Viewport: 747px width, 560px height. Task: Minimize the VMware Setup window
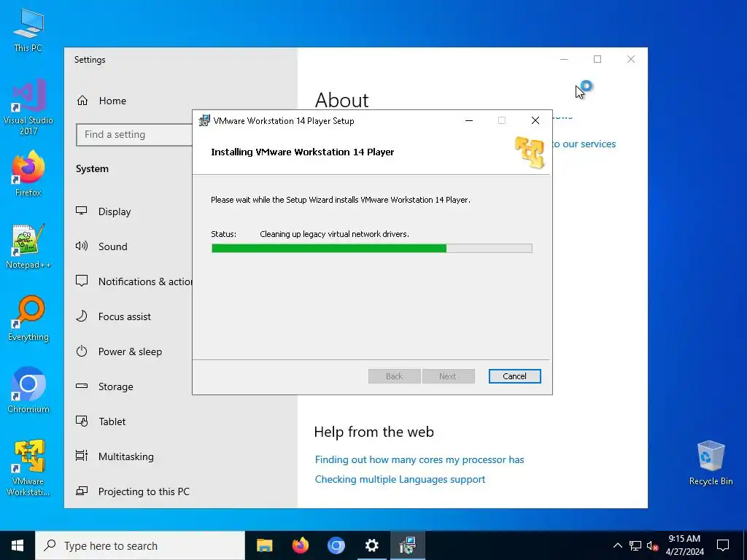(x=469, y=120)
